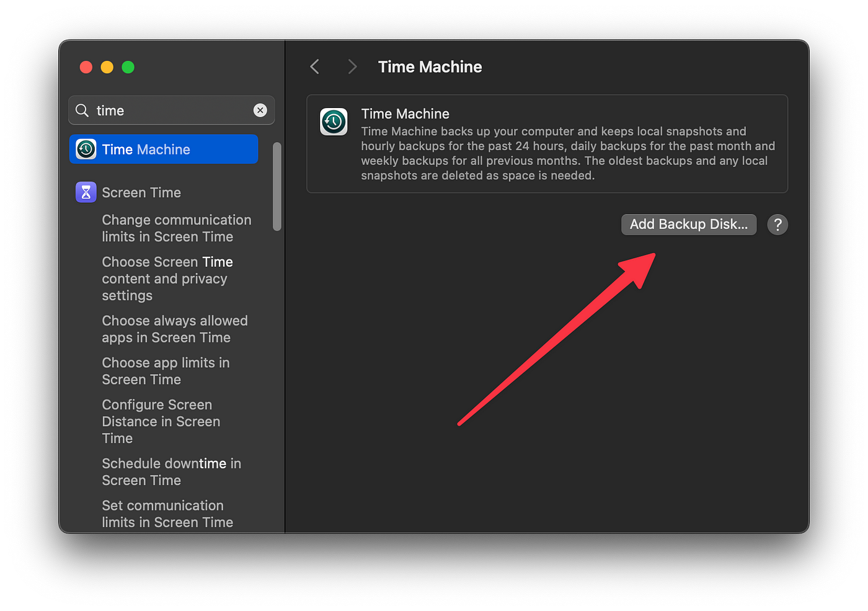Open Set communication limits in Screen Time

tap(167, 514)
